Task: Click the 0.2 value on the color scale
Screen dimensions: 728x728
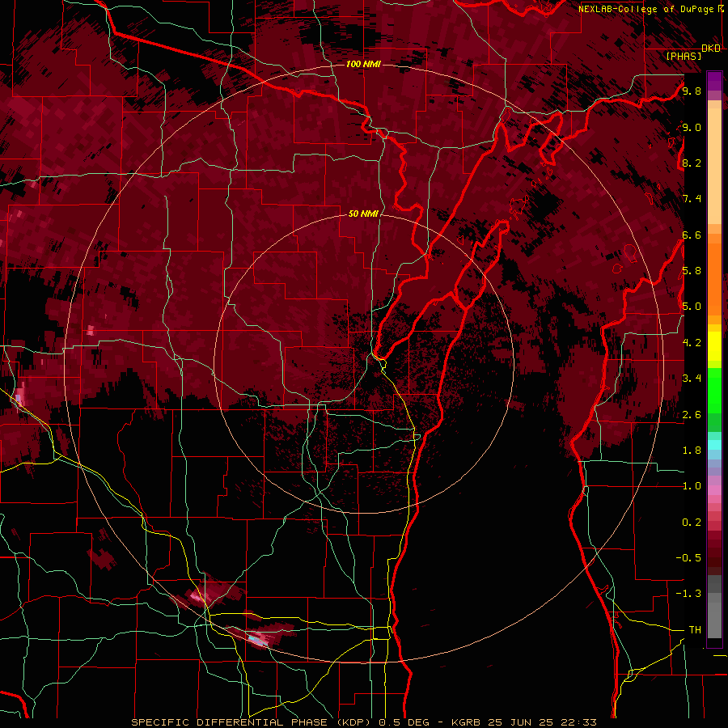Action: pos(692,523)
